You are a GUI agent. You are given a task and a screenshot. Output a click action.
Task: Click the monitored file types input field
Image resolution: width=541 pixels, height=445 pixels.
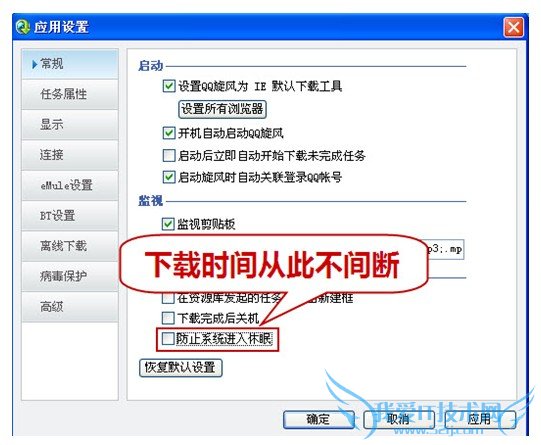tap(445, 249)
